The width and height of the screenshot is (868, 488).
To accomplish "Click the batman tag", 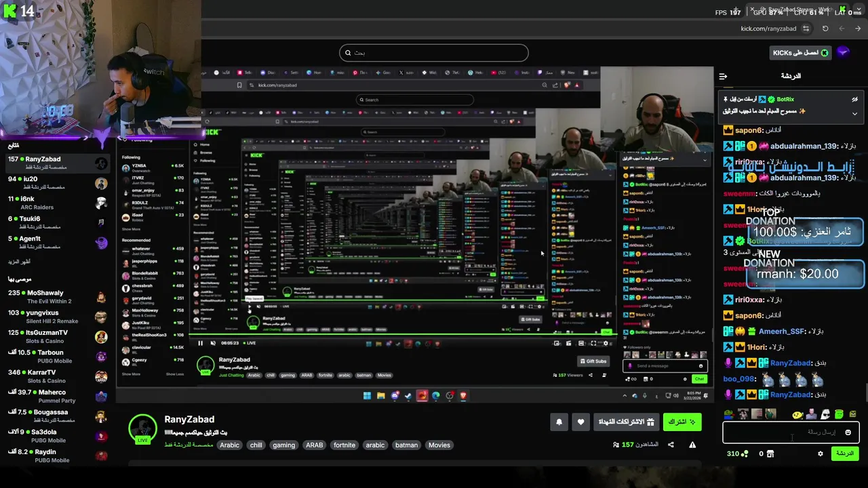I will [406, 445].
